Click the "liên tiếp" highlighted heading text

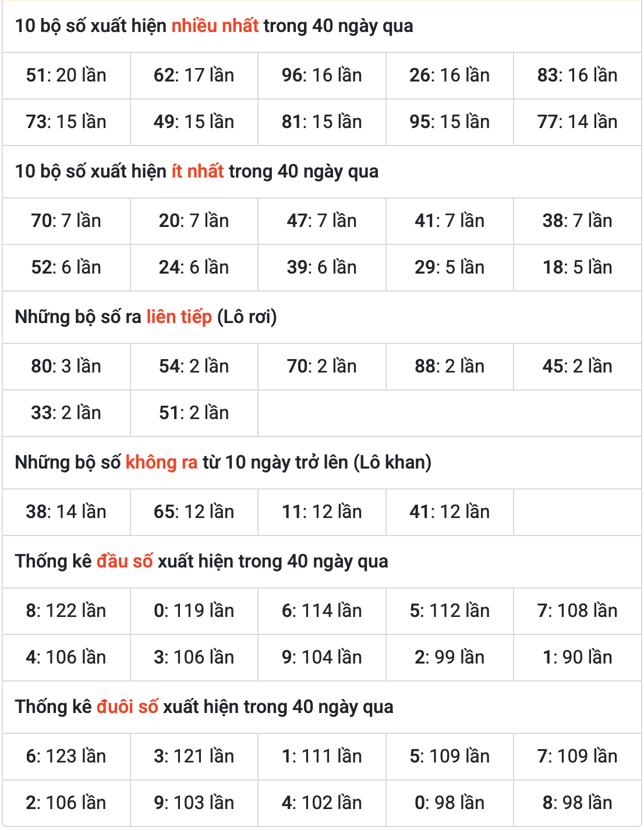tap(179, 317)
